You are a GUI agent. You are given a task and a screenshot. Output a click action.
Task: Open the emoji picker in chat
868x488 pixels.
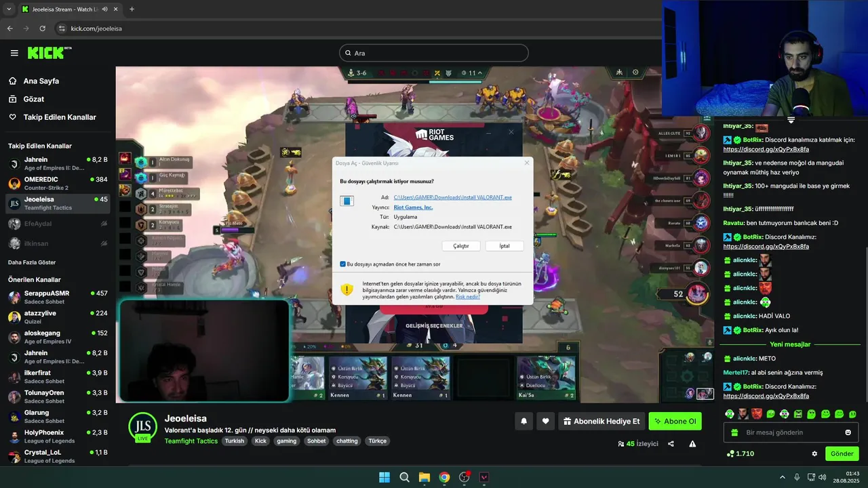click(x=848, y=432)
